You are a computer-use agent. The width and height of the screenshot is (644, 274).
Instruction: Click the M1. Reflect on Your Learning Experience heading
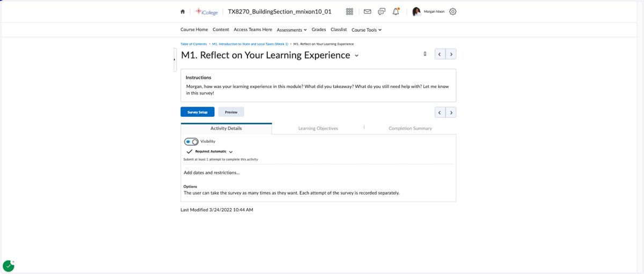[266, 55]
